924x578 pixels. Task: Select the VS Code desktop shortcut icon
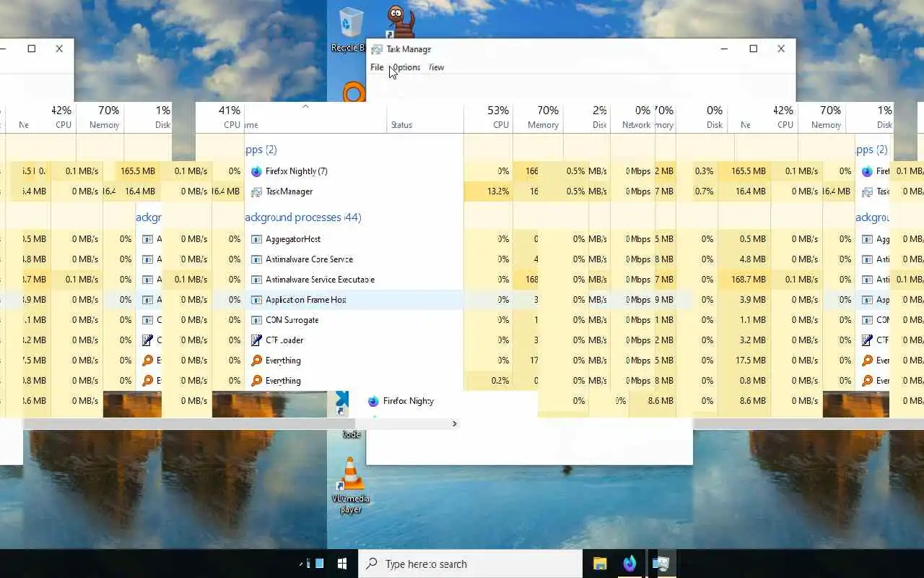(341, 402)
